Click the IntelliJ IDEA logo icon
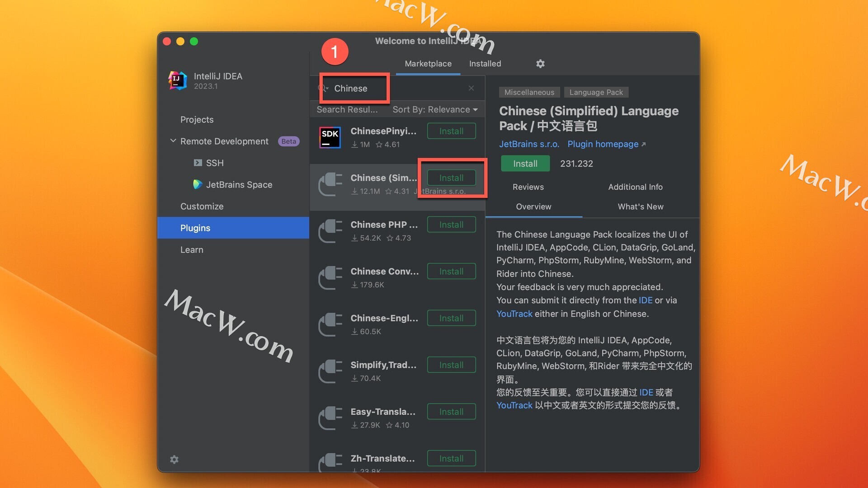Viewport: 868px width, 488px height. click(178, 81)
